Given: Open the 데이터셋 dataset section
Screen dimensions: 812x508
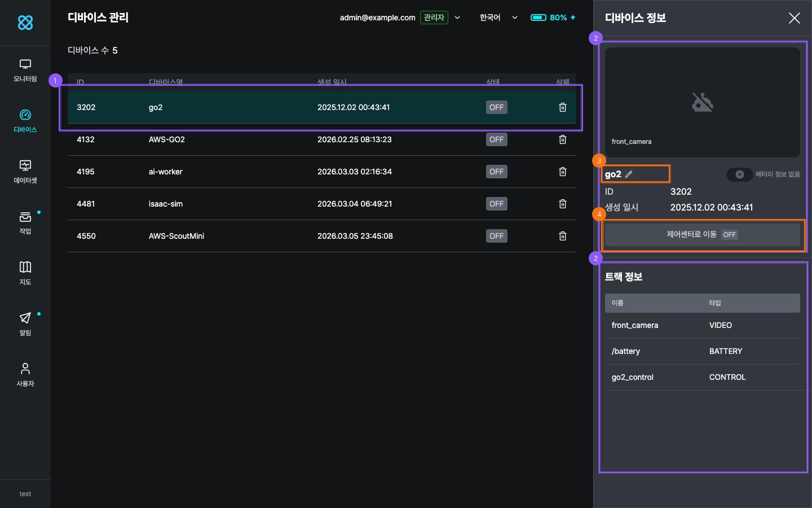Looking at the screenshot, I should coord(25,172).
